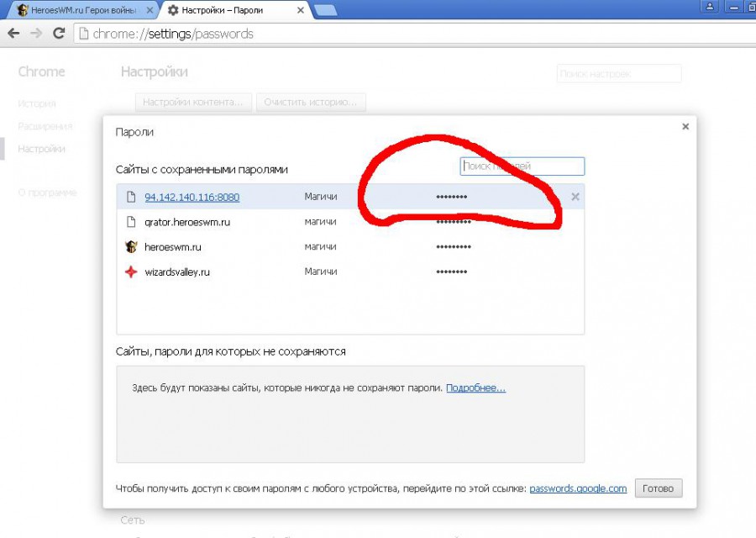
Task: Click the gear icon on the settings tab
Action: click(173, 10)
